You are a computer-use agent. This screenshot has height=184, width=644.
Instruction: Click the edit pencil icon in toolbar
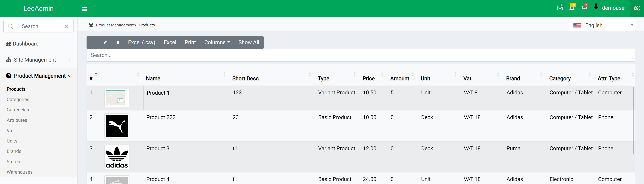(105, 42)
